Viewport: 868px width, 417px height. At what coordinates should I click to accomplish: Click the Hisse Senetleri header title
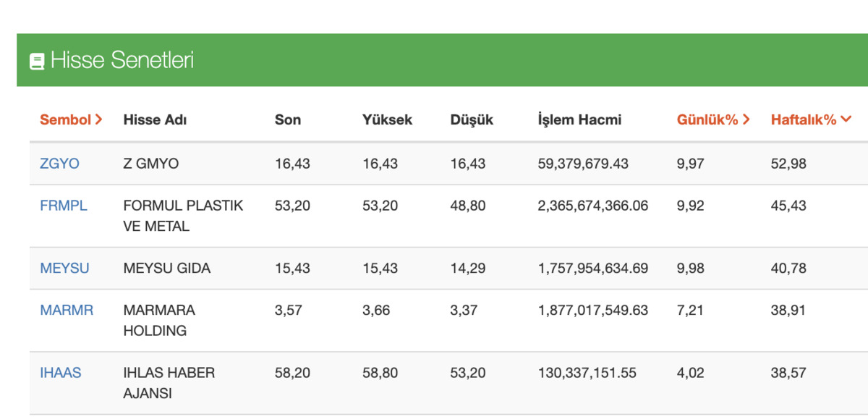coord(122,60)
